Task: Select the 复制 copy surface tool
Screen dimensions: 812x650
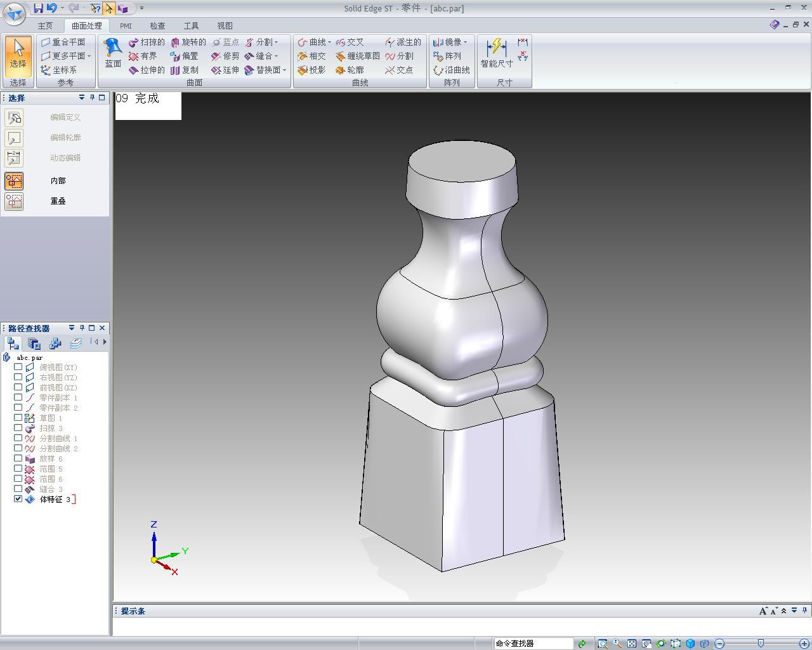Action: (184, 70)
